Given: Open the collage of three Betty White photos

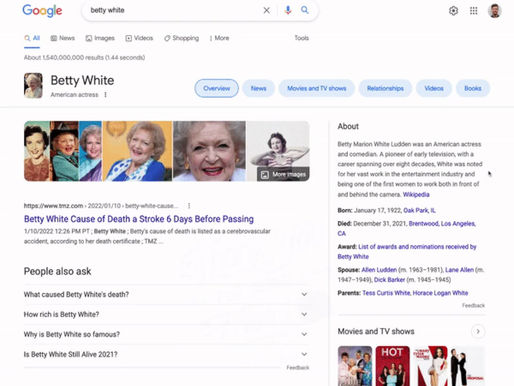Looking at the screenshot, I should click(x=63, y=151).
